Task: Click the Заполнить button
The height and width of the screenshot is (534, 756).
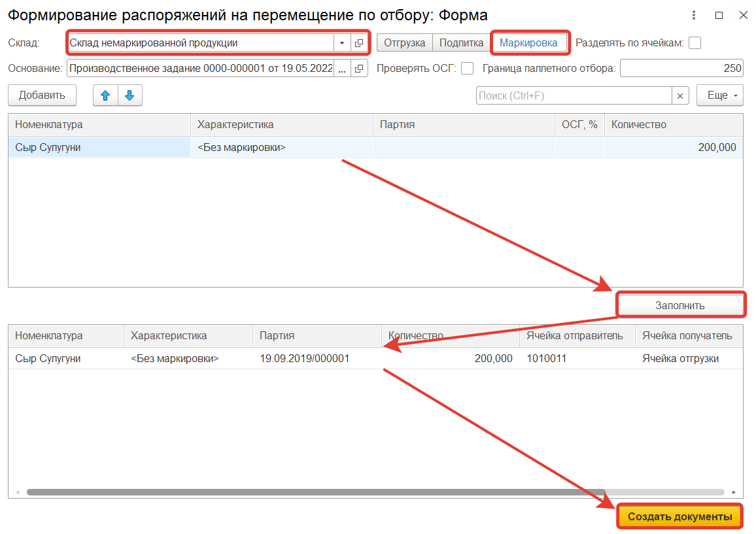Action: 680,305
